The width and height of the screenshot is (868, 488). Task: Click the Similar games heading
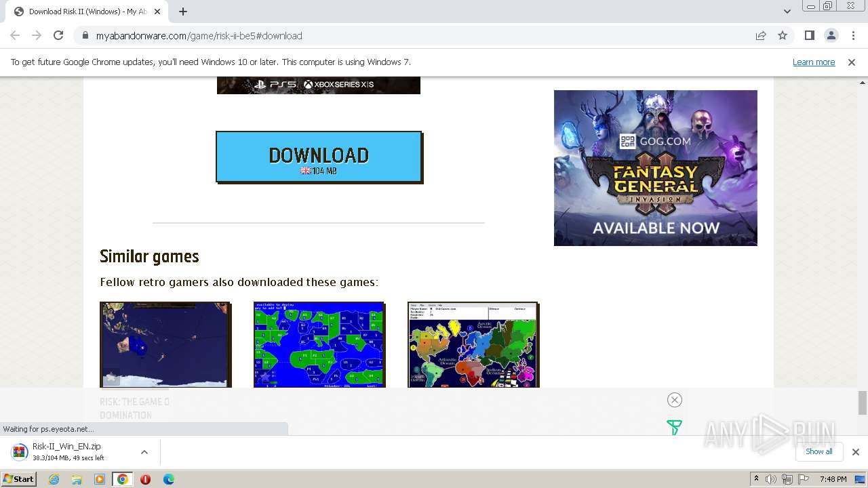(149, 256)
